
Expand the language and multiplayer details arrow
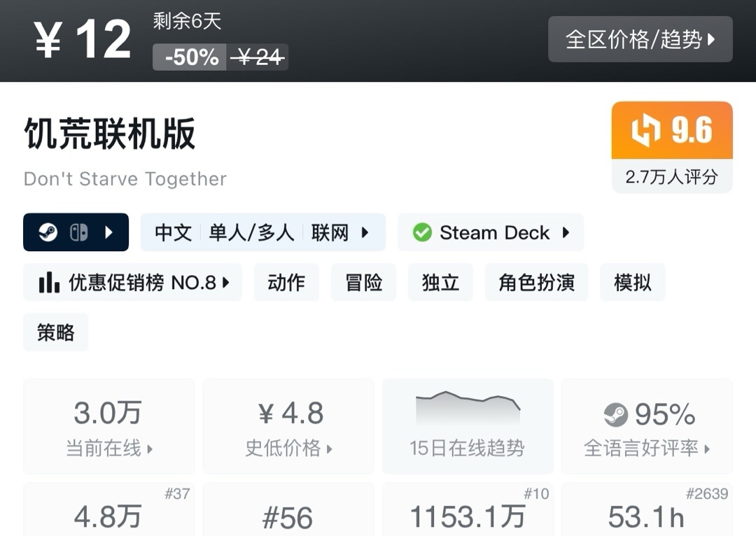(365, 232)
